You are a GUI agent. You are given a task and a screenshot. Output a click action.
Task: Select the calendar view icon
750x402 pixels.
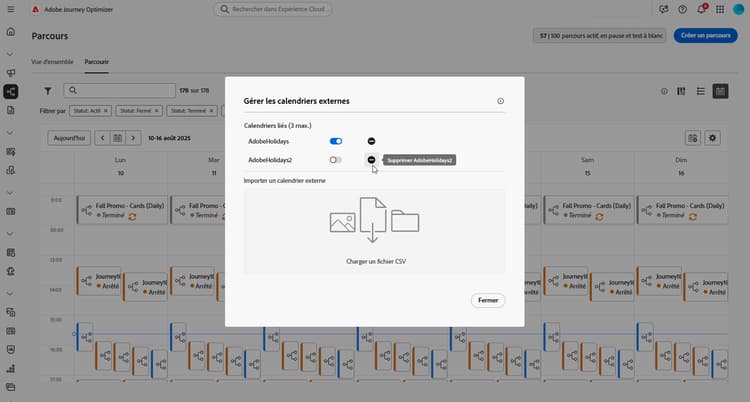720,91
